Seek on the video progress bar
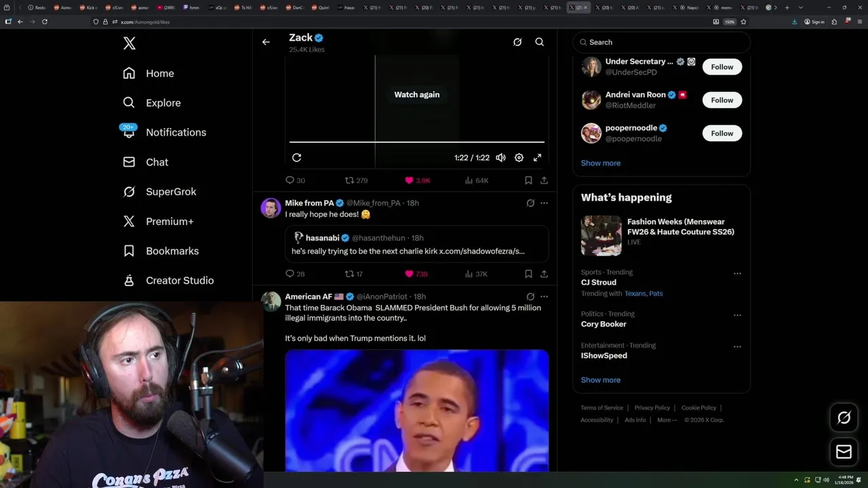The height and width of the screenshot is (488, 868). 417,142
